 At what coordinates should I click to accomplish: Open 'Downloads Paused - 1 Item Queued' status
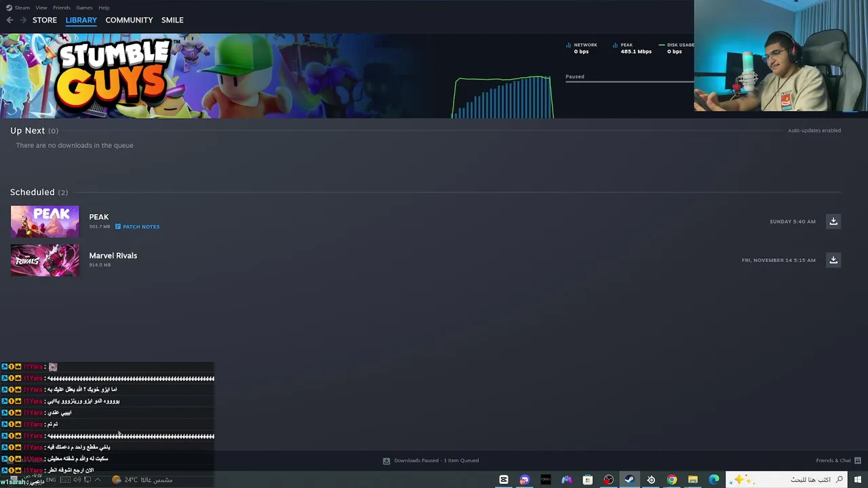(436, 460)
